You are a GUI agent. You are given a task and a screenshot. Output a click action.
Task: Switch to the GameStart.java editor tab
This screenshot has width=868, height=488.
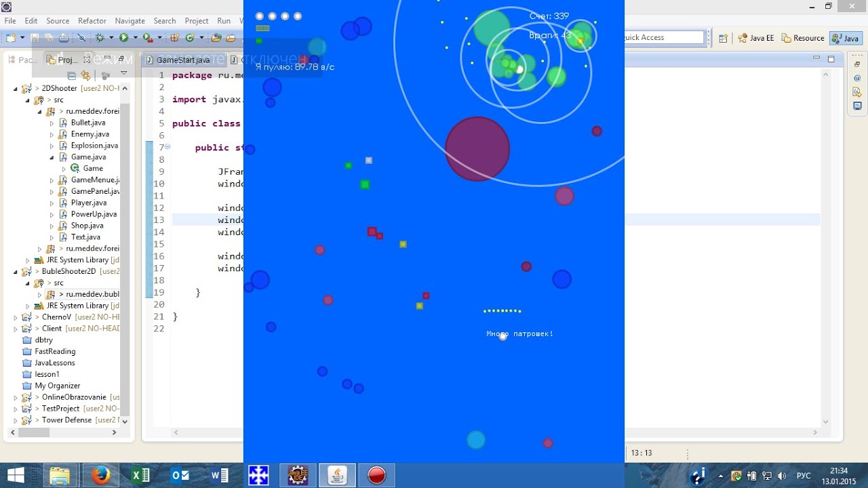(x=182, y=60)
